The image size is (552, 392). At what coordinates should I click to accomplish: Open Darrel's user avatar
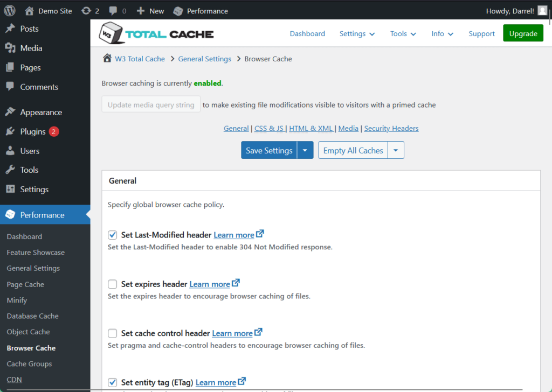click(542, 11)
